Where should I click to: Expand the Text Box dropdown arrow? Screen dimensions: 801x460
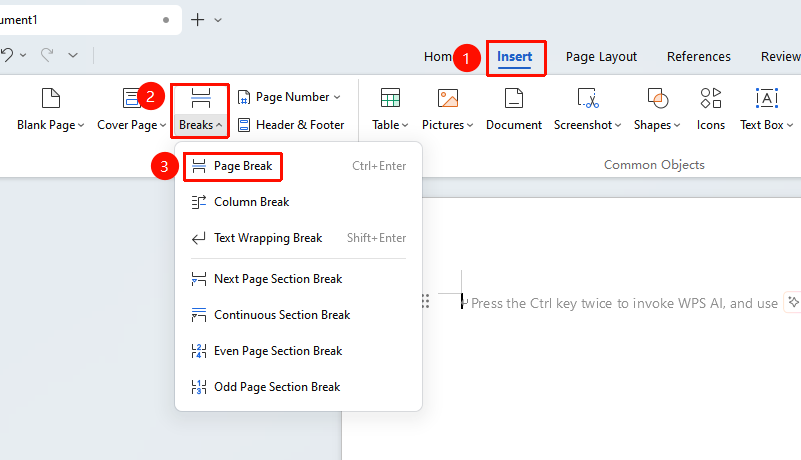[790, 125]
